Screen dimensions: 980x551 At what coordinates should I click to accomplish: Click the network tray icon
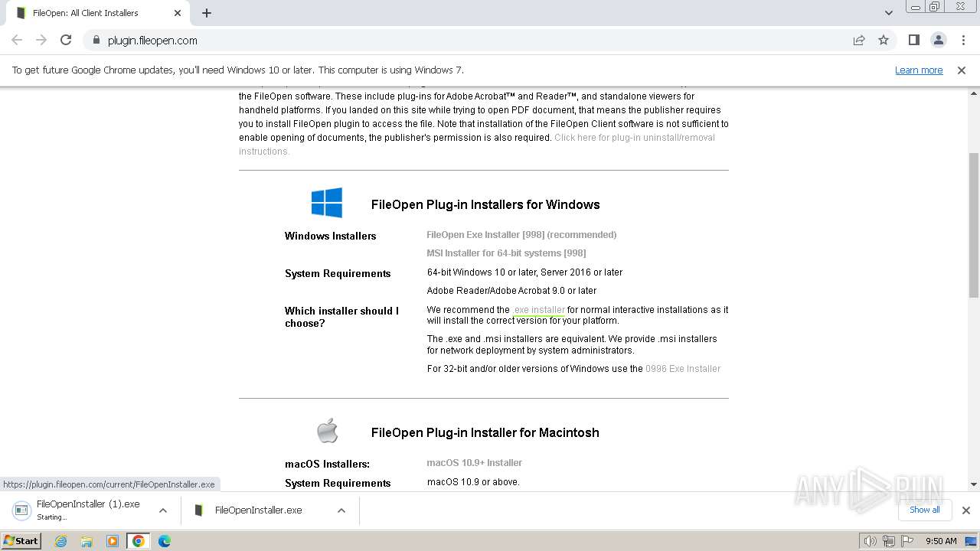click(889, 541)
